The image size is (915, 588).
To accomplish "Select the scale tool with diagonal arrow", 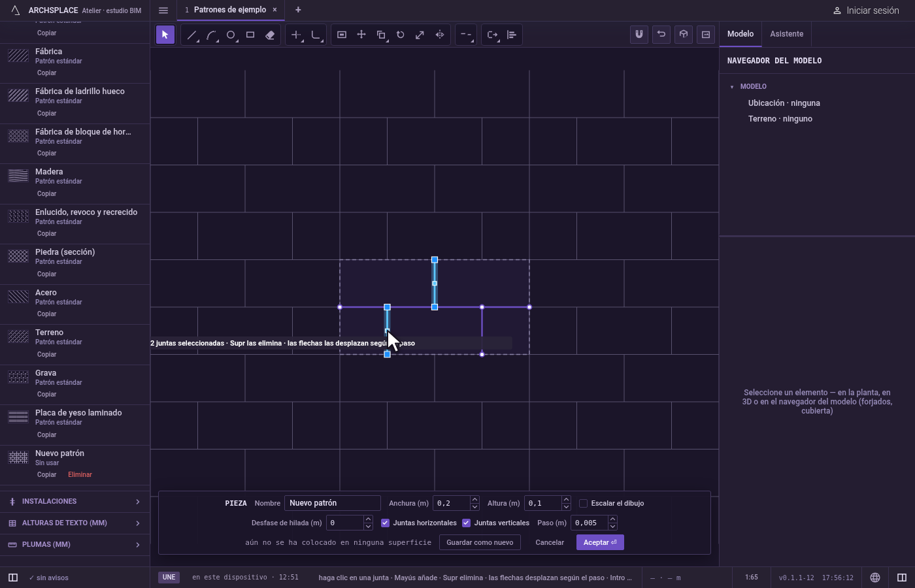I will click(x=420, y=35).
